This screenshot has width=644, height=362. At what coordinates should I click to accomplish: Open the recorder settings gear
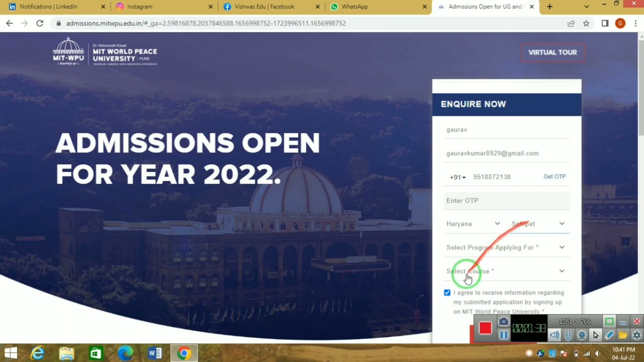[x=636, y=335]
